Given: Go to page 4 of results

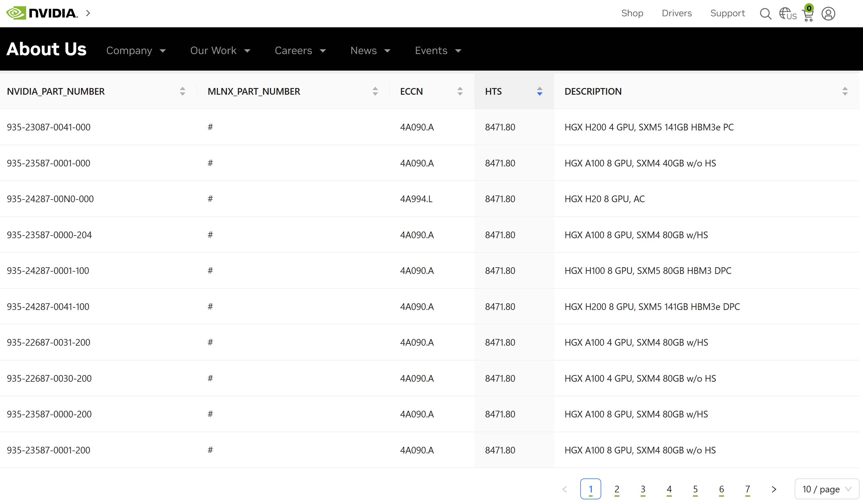Looking at the screenshot, I should 669,489.
